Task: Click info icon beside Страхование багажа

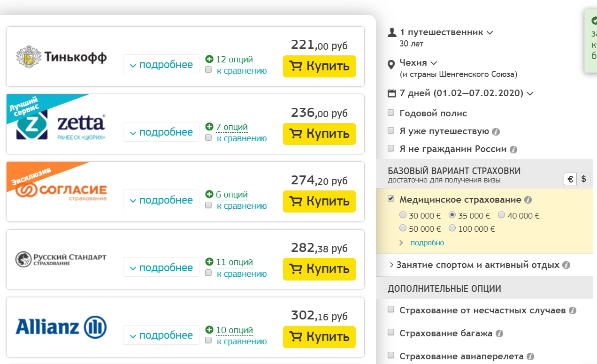Action: click(x=499, y=334)
